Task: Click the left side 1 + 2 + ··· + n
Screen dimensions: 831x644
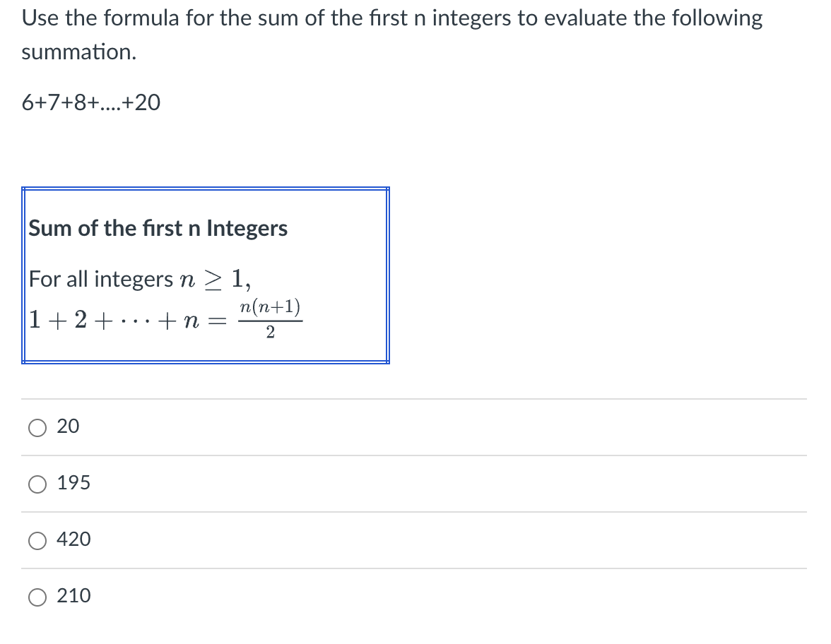Action: click(x=114, y=320)
